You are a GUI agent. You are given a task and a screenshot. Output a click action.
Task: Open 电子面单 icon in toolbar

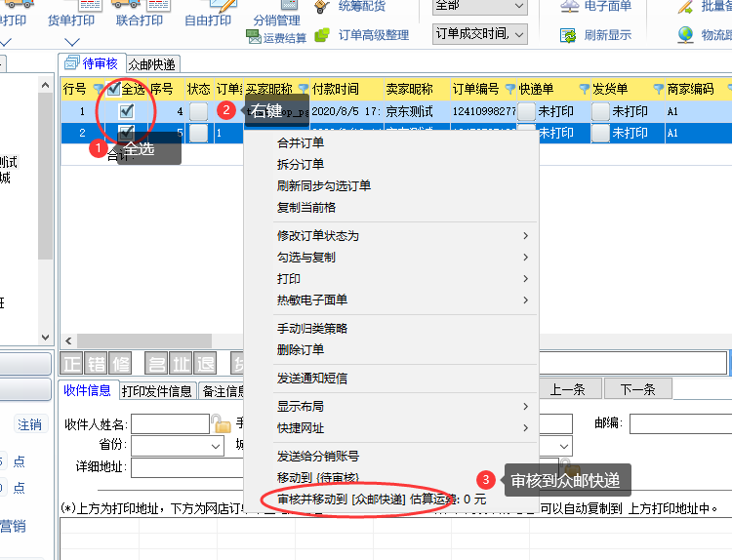[x=570, y=6]
